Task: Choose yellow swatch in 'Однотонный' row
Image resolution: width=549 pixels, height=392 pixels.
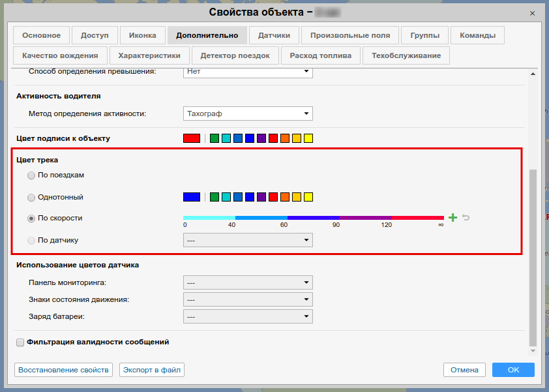Action: [x=308, y=197]
